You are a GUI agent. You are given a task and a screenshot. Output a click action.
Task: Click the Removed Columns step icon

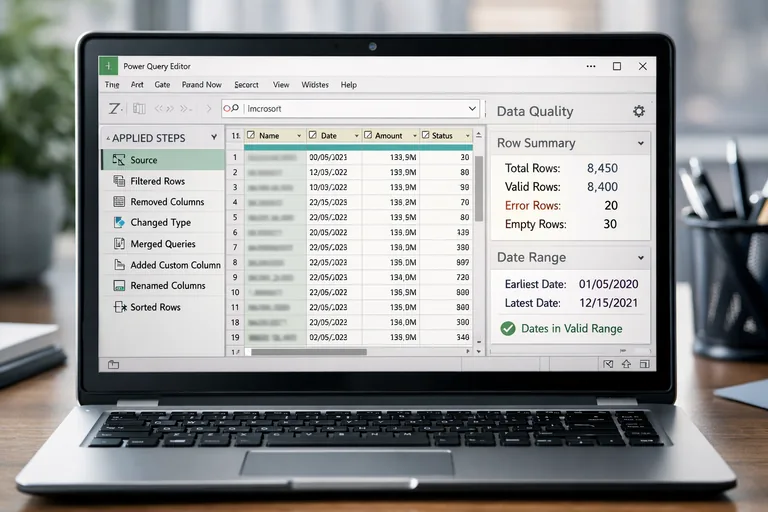coord(119,201)
